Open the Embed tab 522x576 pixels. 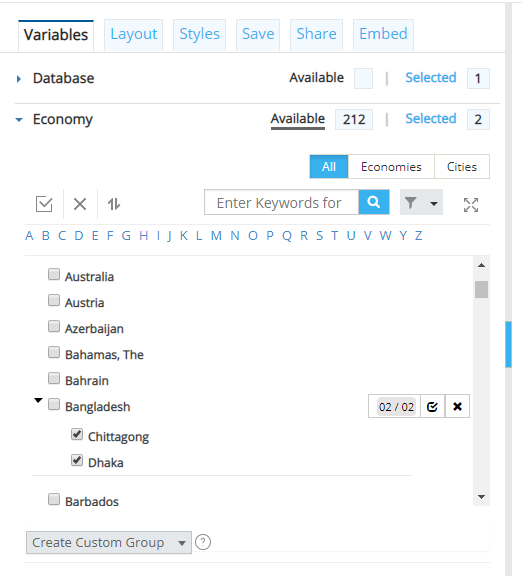383,35
